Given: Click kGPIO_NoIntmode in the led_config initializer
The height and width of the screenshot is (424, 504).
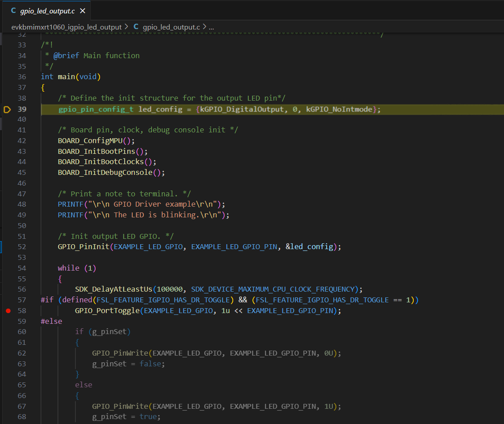Looking at the screenshot, I should (340, 108).
